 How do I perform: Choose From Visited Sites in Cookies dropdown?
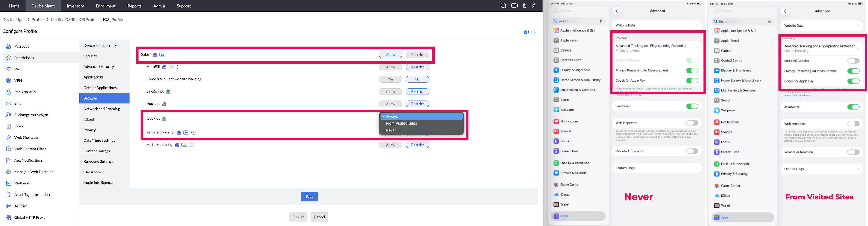[422, 124]
